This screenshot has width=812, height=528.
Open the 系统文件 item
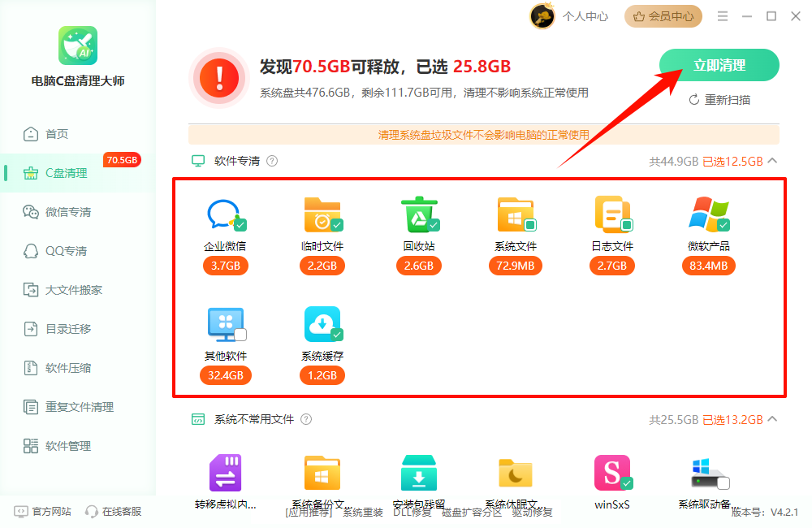point(516,214)
